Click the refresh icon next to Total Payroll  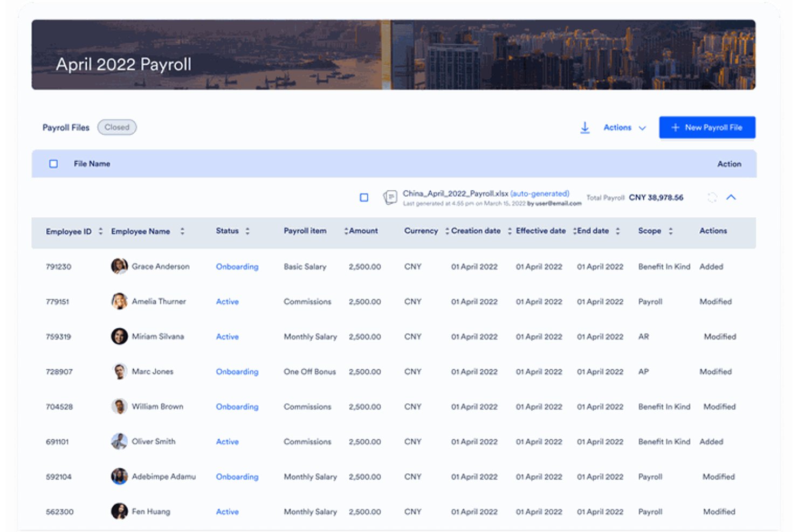(712, 197)
